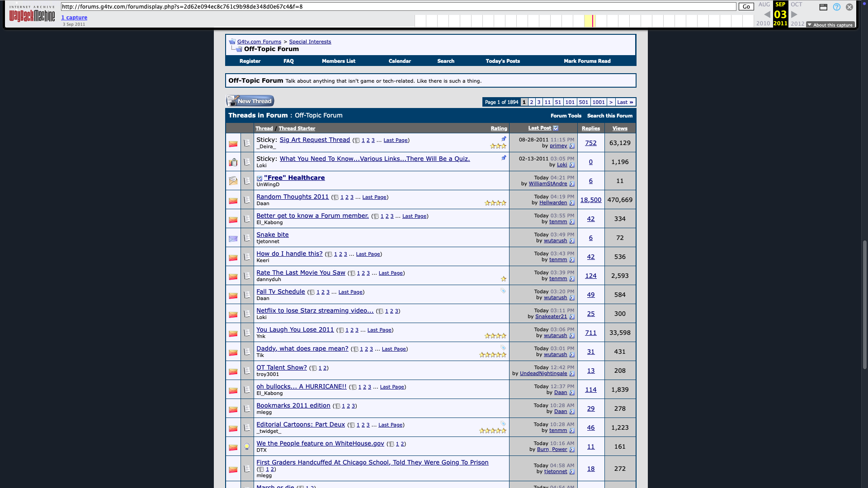
Task: Open the G4tv.com Forums breadcrumb link
Action: [x=259, y=42]
